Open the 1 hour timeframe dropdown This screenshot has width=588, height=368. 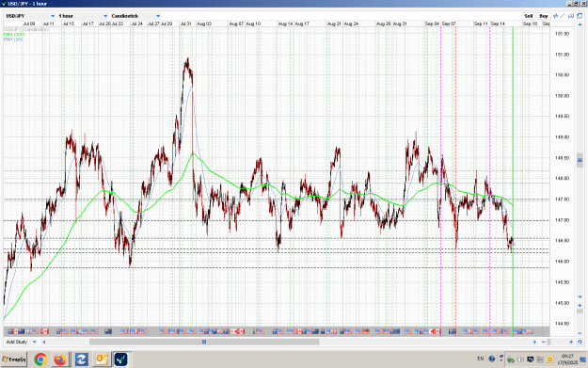tap(83, 16)
